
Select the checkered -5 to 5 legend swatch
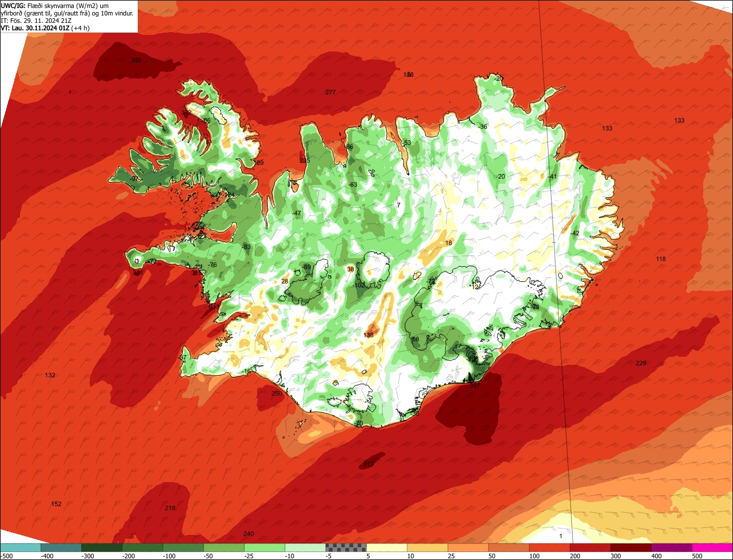coord(346,547)
